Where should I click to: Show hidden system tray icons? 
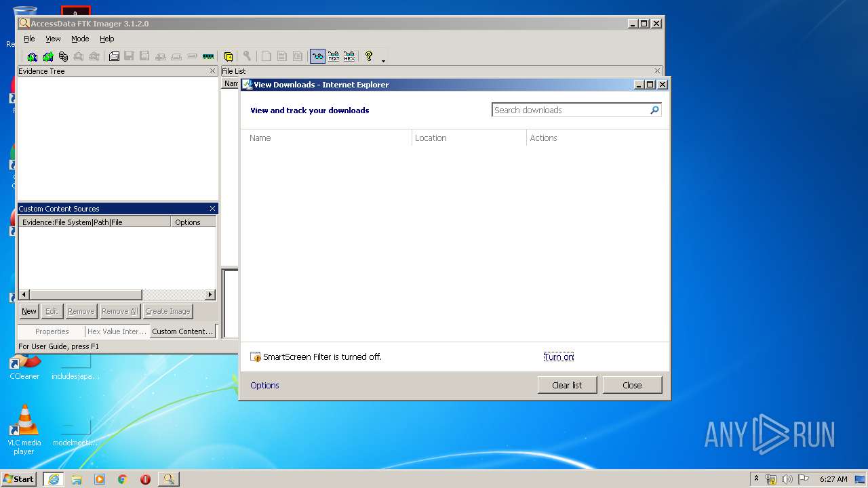[756, 479]
